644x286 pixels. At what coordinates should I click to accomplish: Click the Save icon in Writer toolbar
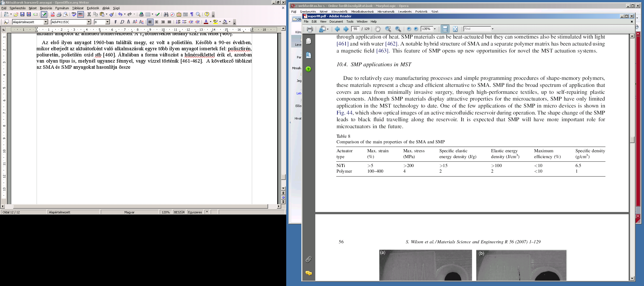pyautogui.click(x=22, y=14)
